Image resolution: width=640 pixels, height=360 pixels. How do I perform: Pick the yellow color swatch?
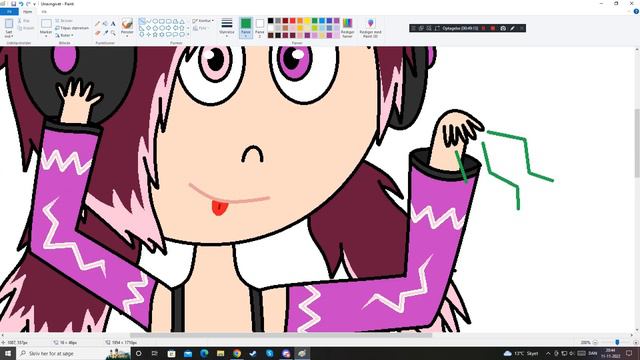(307, 20)
